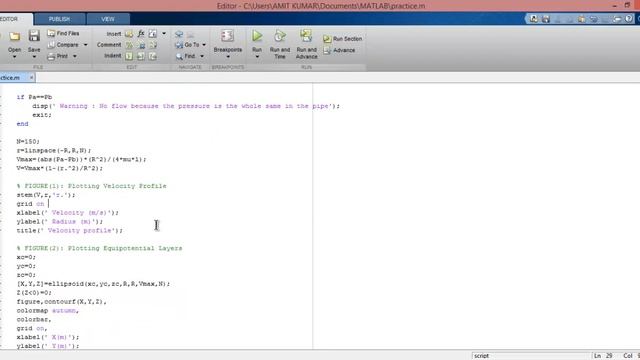Click the Find button
640x360 pixels.
[x=185, y=56]
